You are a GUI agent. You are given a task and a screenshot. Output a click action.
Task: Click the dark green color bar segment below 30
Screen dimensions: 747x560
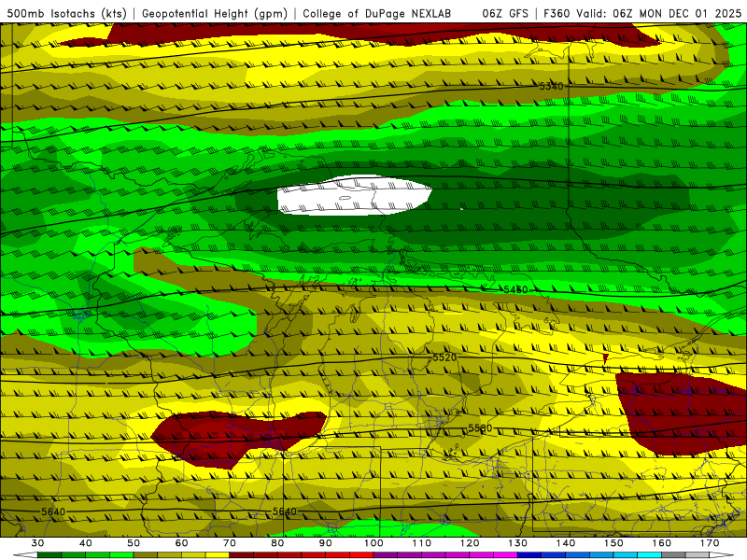pos(49,555)
